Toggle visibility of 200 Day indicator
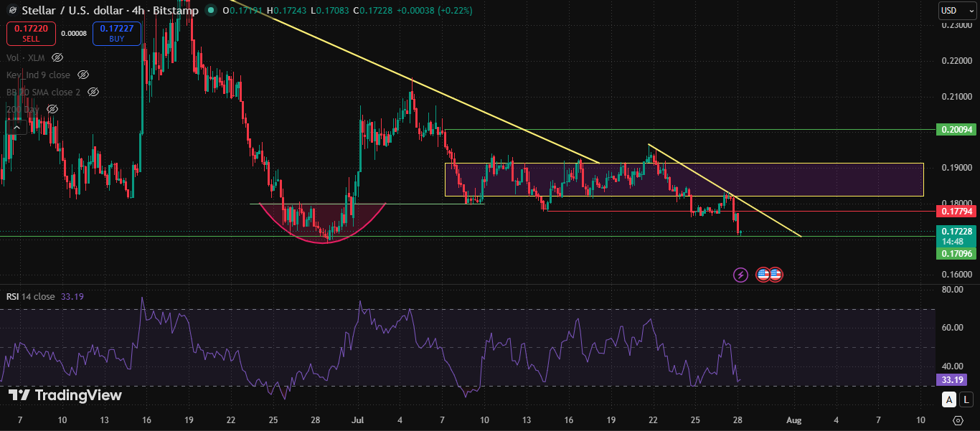Image resolution: width=980 pixels, height=431 pixels. 52,109
